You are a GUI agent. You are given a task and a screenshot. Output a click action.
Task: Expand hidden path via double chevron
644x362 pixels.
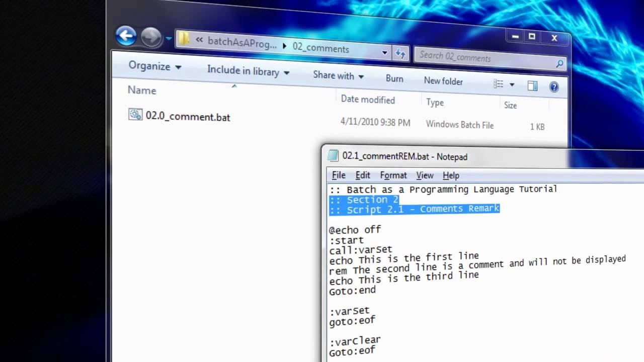200,40
